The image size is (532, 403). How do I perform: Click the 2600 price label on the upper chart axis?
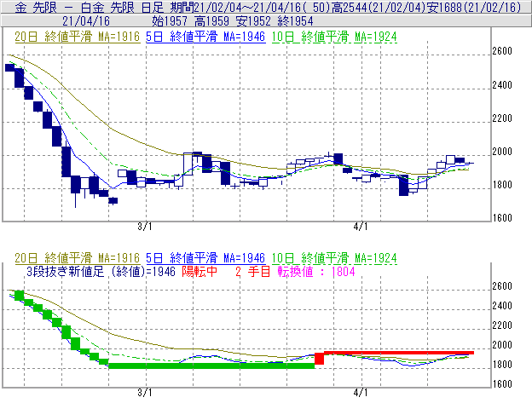(x=502, y=51)
